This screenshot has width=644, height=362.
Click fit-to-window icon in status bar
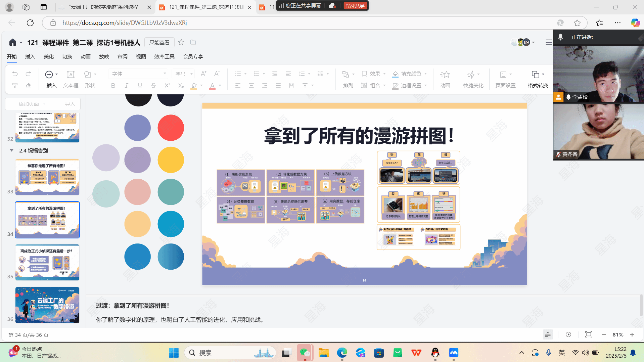pyautogui.click(x=589, y=334)
